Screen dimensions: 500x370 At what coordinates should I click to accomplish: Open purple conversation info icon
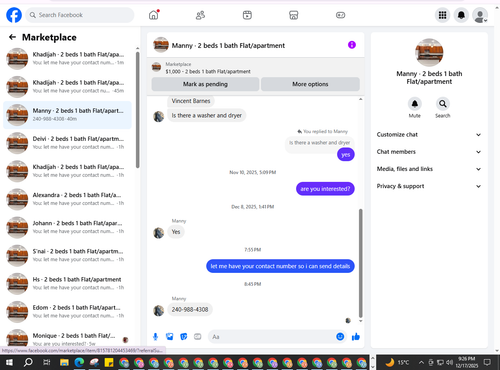point(352,45)
